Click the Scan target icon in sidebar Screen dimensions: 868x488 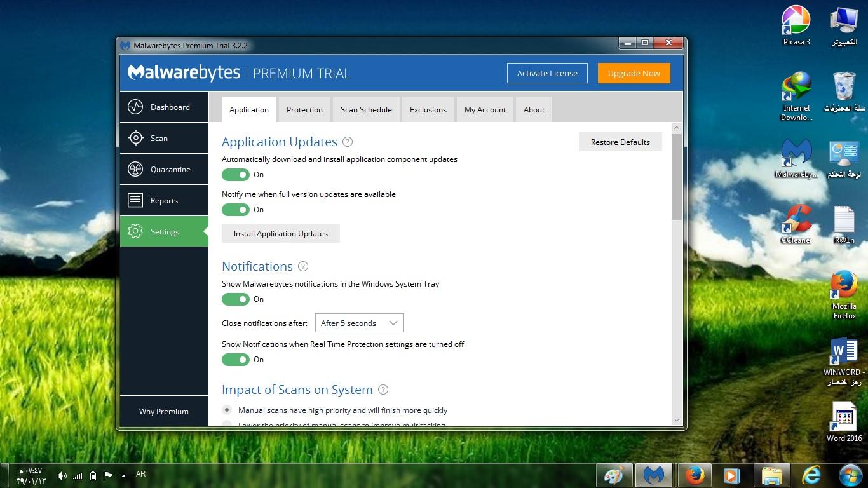[135, 138]
